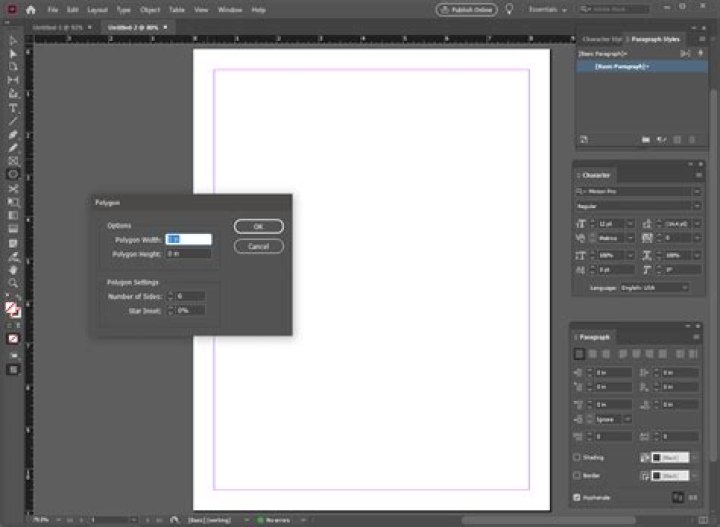Switch to the Character Styles tab
The width and height of the screenshot is (720, 527).
point(602,39)
